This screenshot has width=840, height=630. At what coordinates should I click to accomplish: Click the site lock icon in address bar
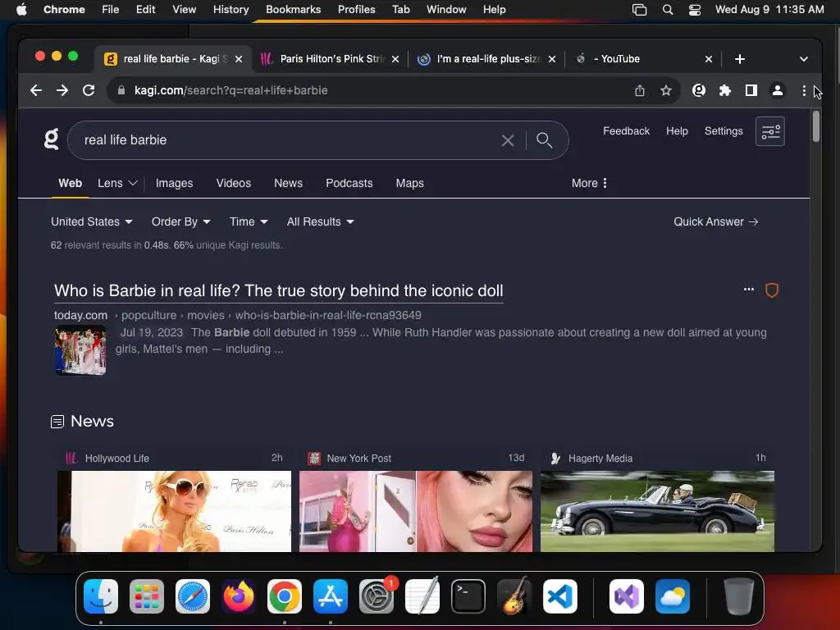click(x=121, y=90)
